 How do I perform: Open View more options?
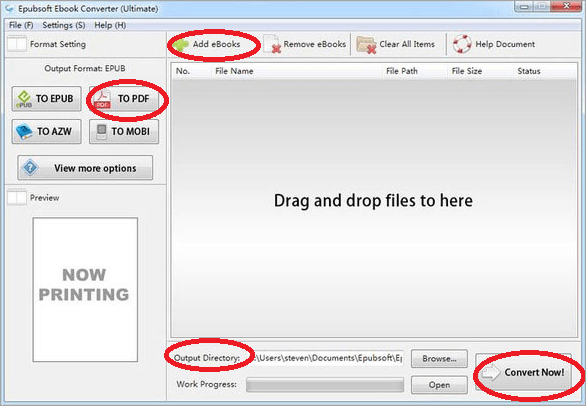pos(85,168)
